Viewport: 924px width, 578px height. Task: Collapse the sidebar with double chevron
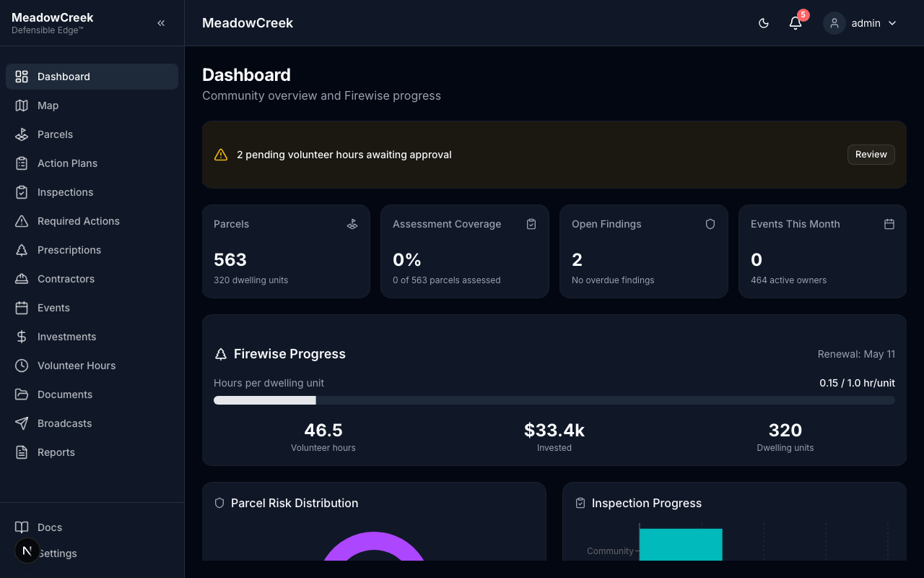coord(161,23)
